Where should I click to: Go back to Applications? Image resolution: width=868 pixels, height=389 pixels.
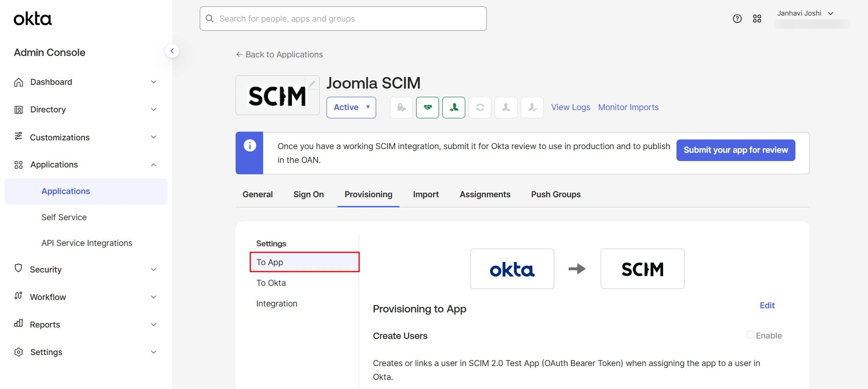pyautogui.click(x=279, y=55)
